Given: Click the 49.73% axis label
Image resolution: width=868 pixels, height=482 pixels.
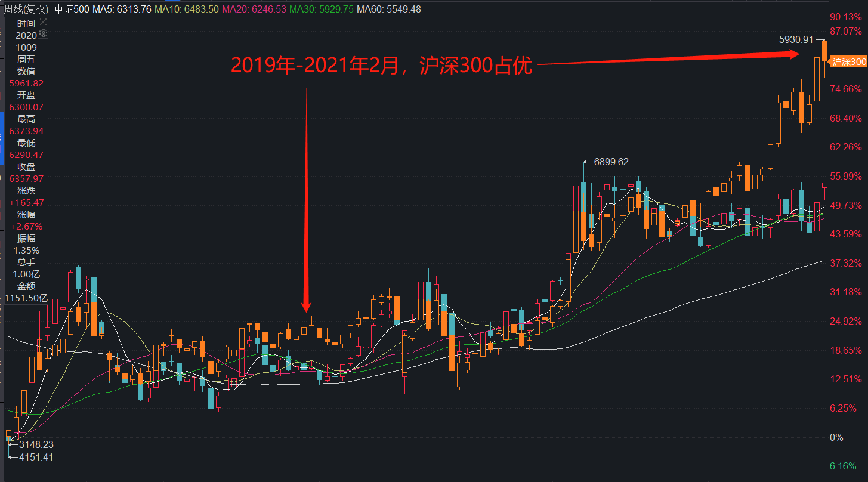Looking at the screenshot, I should 847,205.
